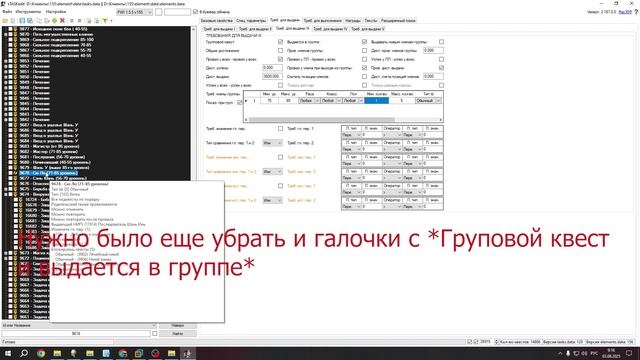The image size is (640, 360).
Task: Toggle Пров. членов группы checkbox
Action: click(364, 51)
